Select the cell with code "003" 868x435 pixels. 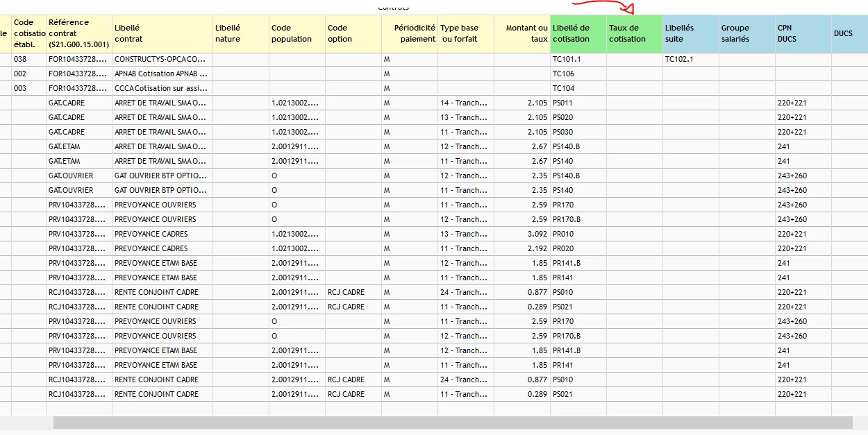28,89
